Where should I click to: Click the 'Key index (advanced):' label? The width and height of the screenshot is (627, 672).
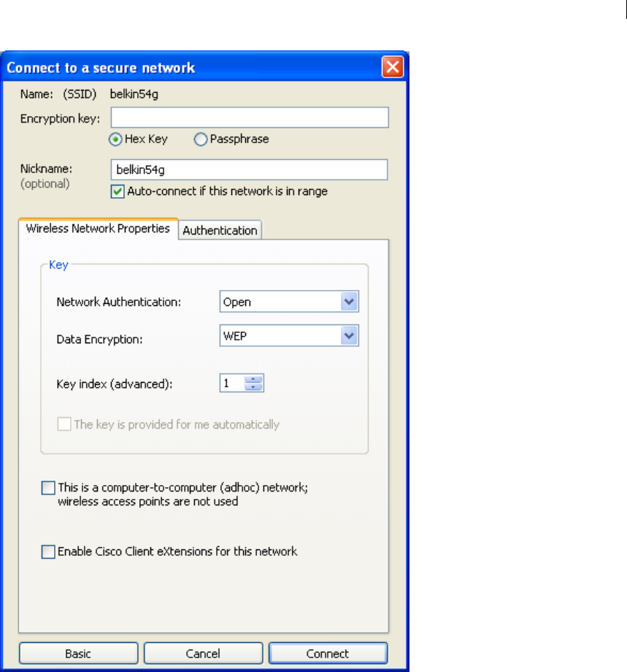pos(115,384)
